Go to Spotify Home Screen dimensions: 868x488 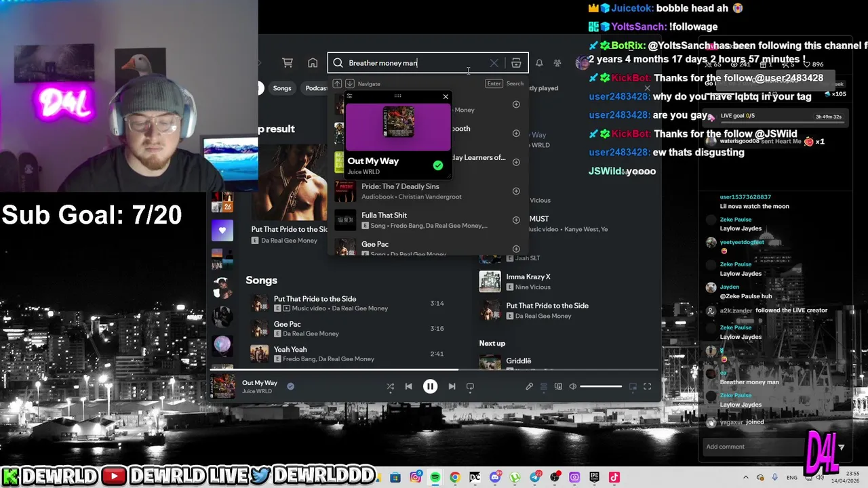[313, 63]
